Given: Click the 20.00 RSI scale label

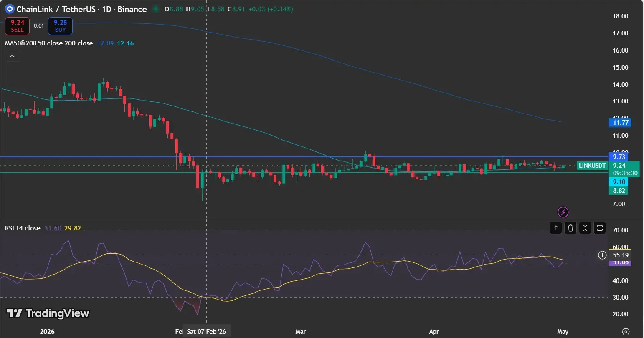Looking at the screenshot, I should (620, 314).
